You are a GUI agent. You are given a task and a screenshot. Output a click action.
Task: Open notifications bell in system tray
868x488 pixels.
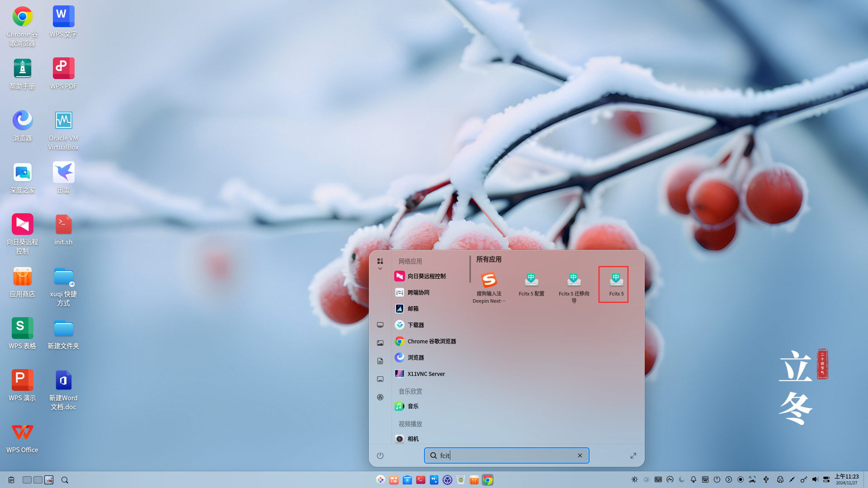[x=693, y=479]
